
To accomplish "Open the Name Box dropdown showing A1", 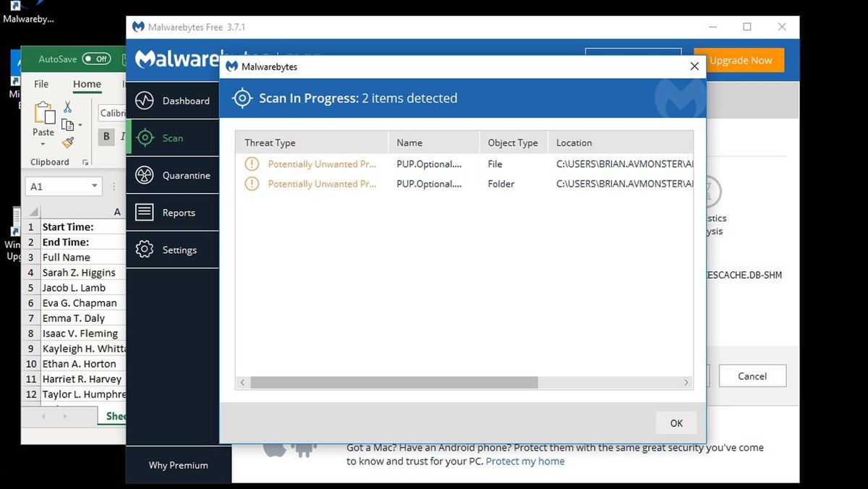I will [x=94, y=185].
